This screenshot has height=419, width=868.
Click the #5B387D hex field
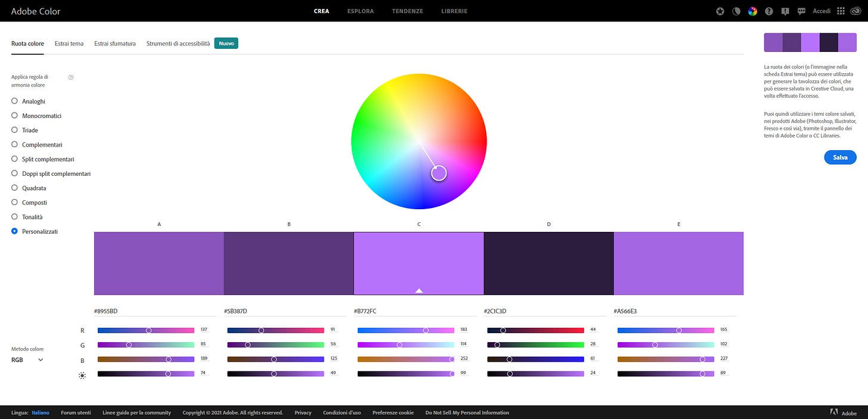(285, 311)
